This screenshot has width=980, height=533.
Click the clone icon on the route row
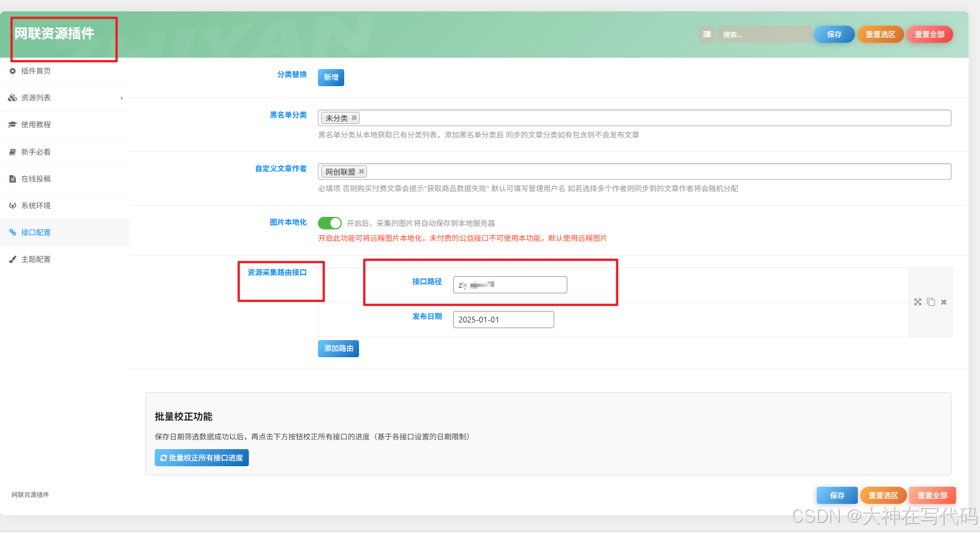pos(931,302)
